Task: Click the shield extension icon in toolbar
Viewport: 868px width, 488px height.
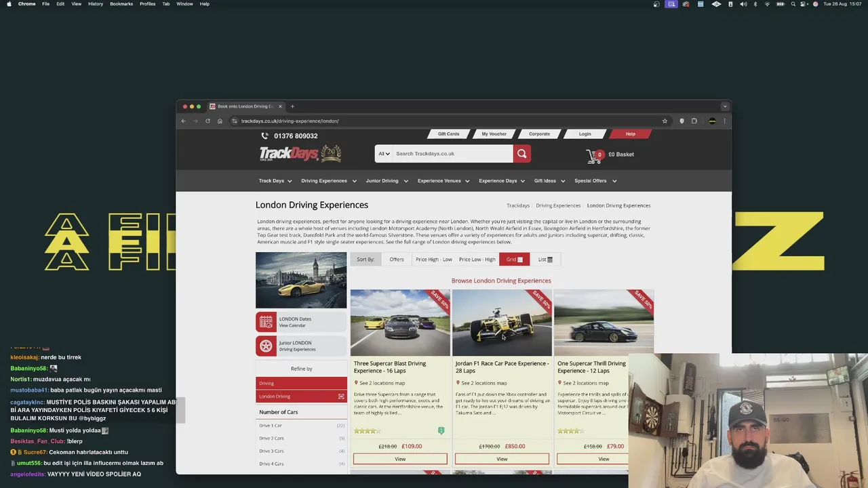Action: pyautogui.click(x=682, y=121)
